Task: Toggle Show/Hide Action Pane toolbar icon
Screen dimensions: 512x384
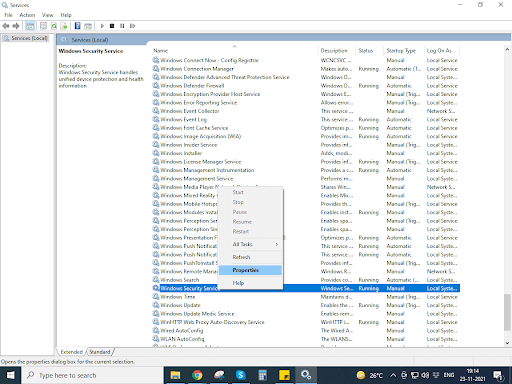Action: point(88,26)
